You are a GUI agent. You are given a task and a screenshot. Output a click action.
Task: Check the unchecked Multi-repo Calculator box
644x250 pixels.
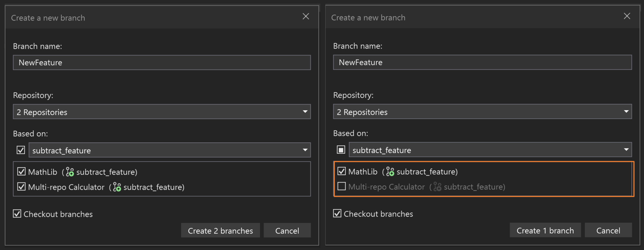point(341,186)
